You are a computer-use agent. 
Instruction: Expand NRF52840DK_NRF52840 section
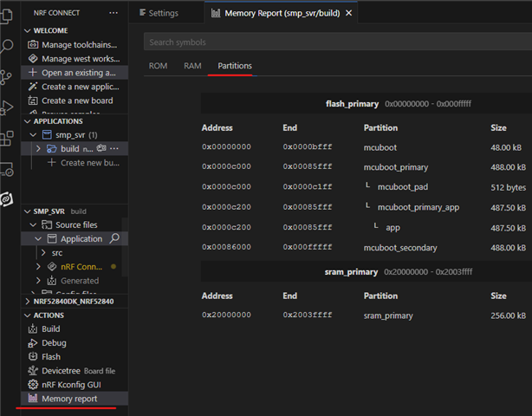click(28, 302)
